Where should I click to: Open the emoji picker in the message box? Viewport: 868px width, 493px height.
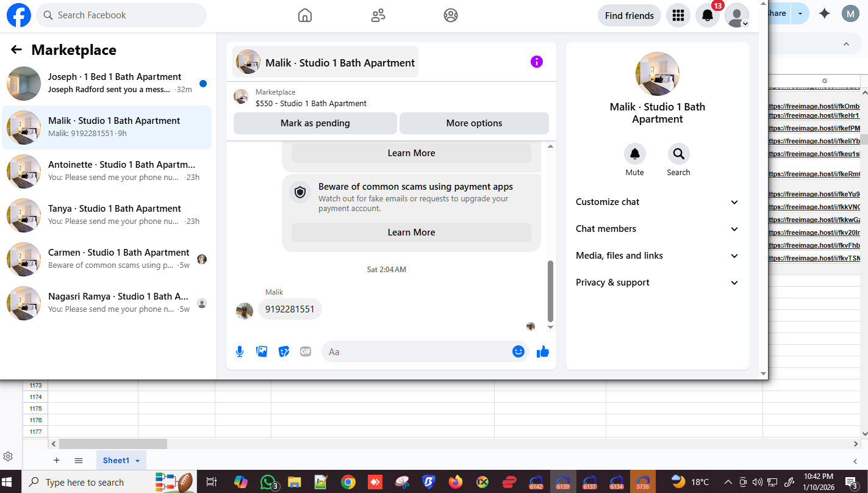tap(518, 351)
